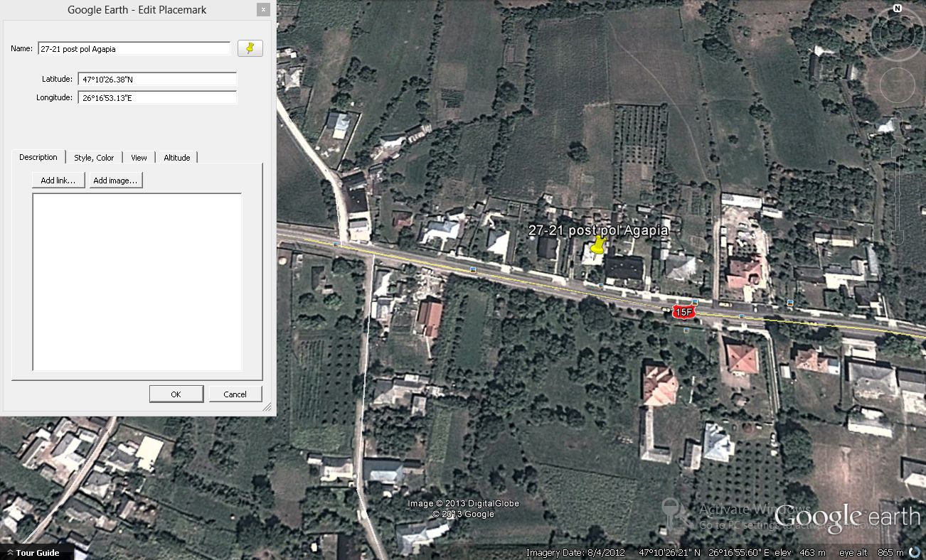Select the Description tab
926x560 pixels.
point(38,157)
